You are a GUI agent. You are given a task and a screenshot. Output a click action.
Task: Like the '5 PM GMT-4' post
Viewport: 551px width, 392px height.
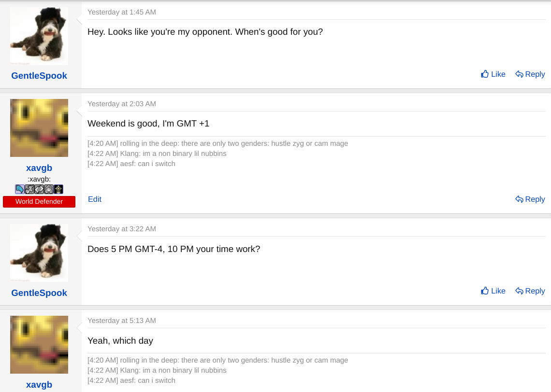coord(493,291)
